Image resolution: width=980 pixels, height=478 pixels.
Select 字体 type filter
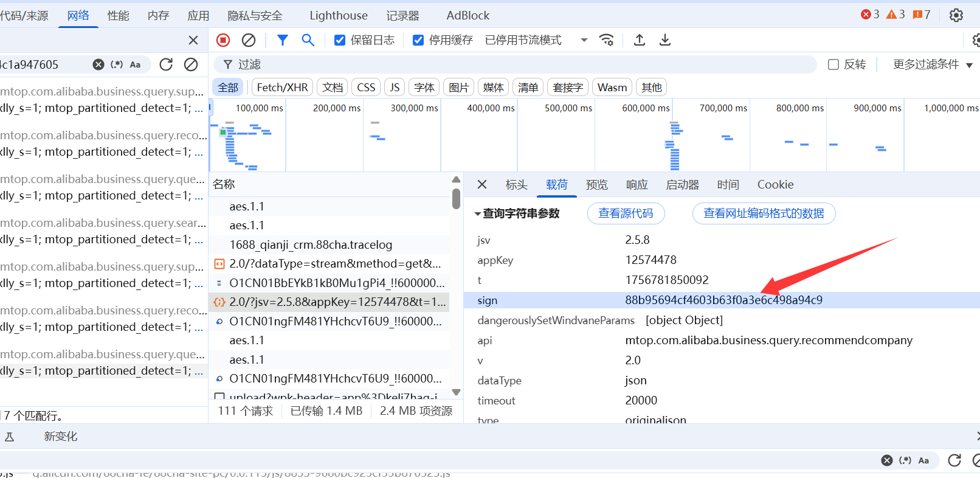pos(424,88)
